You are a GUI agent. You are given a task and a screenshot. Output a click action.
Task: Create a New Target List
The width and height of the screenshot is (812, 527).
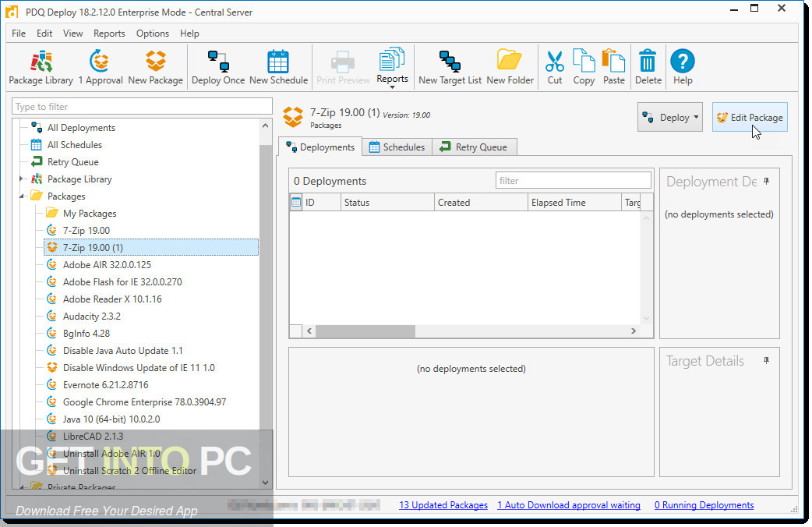click(x=450, y=68)
